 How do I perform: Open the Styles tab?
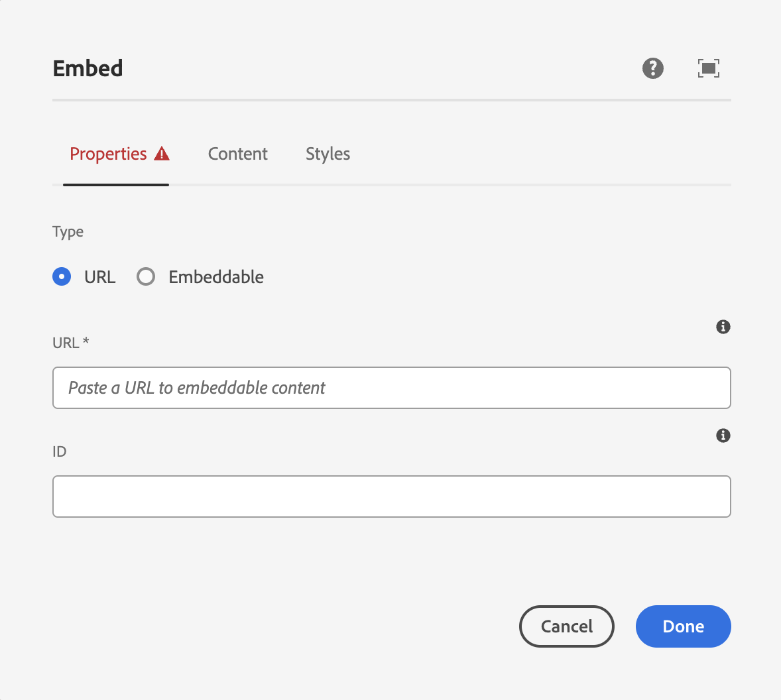pyautogui.click(x=328, y=153)
